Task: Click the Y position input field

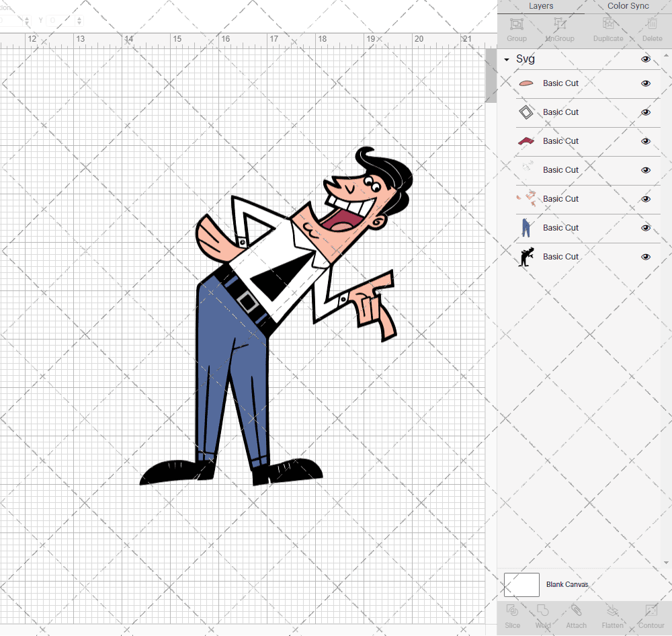Action: click(60, 21)
